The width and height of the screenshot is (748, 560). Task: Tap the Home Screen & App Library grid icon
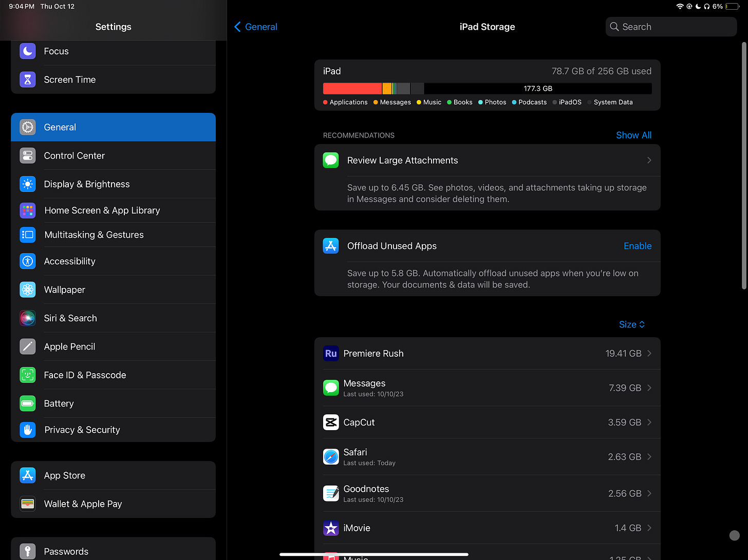28,210
